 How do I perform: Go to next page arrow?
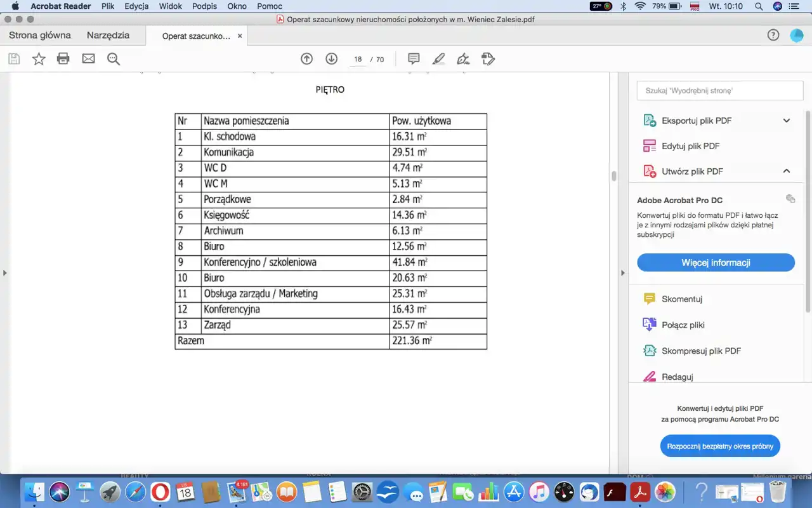pyautogui.click(x=331, y=59)
